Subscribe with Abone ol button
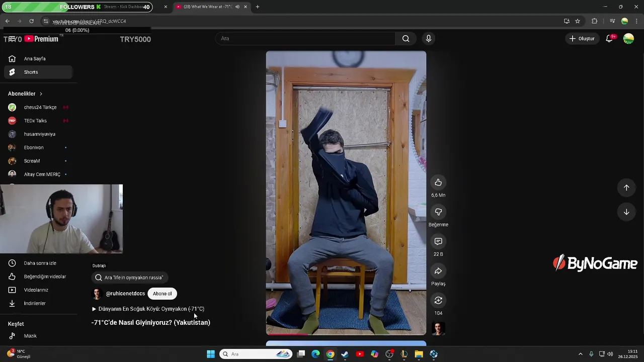644x362 pixels. pos(162,294)
